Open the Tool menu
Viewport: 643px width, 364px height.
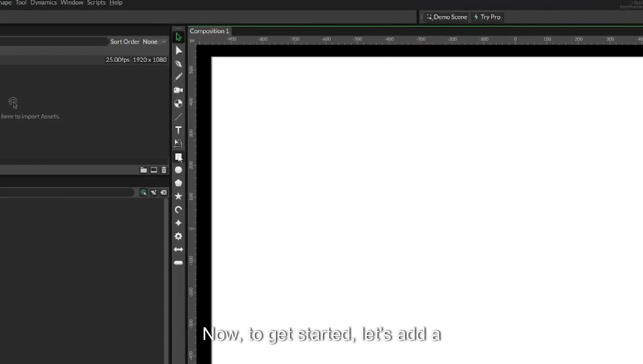pos(21,3)
